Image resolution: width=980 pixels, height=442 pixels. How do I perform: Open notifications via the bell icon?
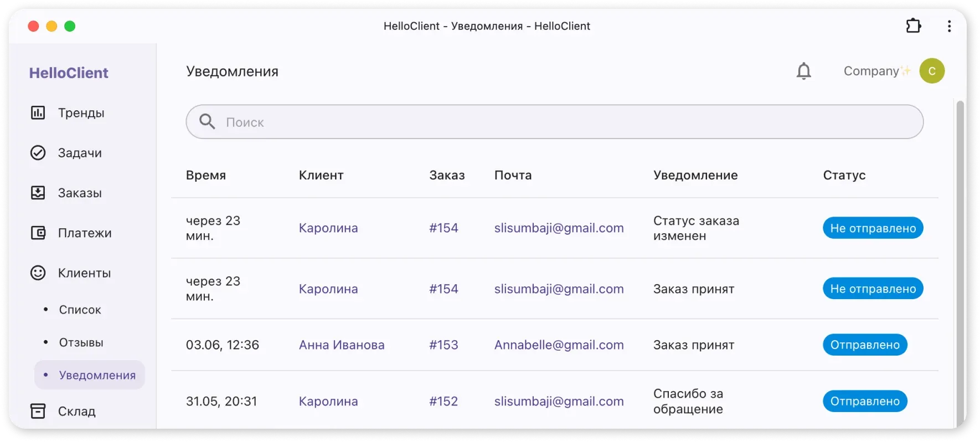tap(803, 71)
